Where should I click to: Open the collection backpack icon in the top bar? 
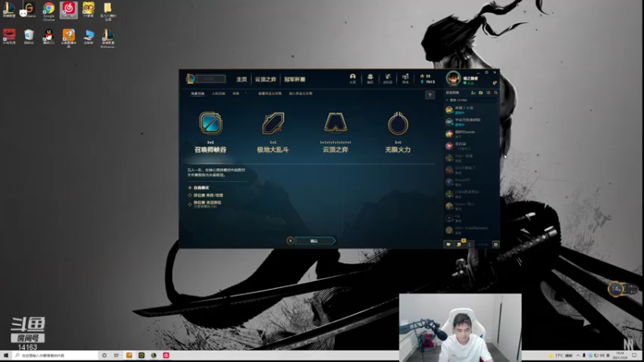[x=370, y=78]
